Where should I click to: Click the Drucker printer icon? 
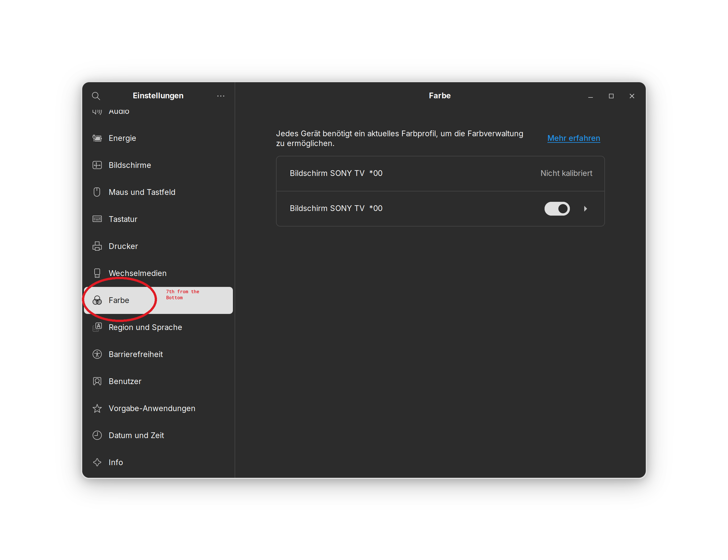(97, 246)
